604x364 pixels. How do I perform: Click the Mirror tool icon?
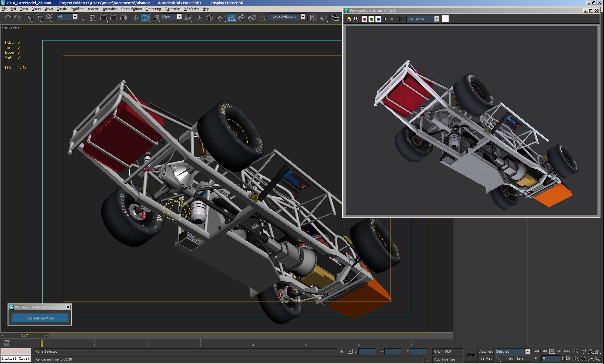313,18
